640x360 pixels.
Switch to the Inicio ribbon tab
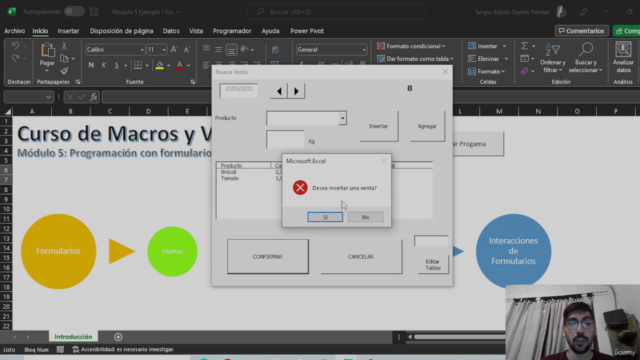[40, 31]
